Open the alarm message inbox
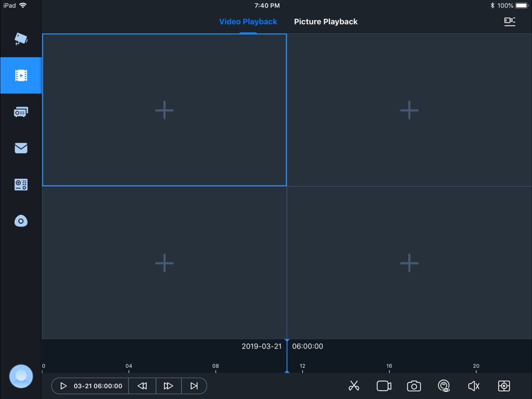The image size is (532, 399). pos(21,148)
